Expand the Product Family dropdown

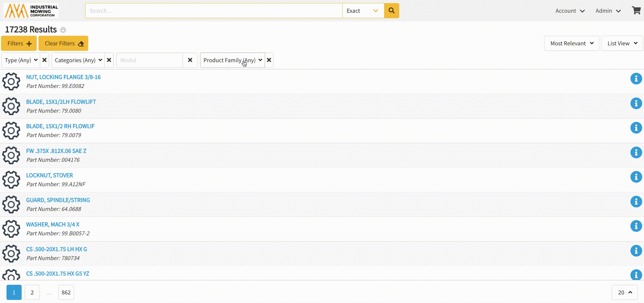[x=232, y=60]
